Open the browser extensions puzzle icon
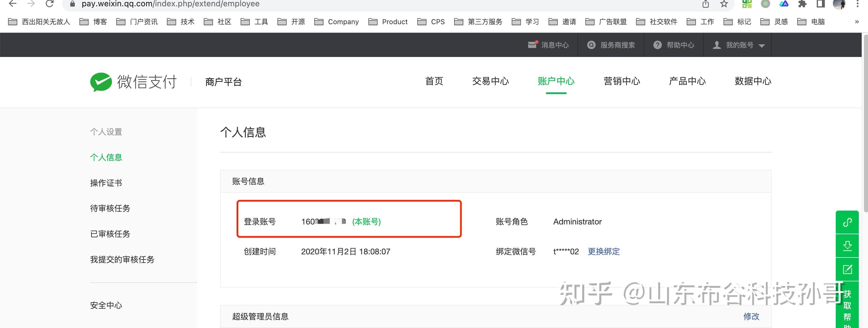The image size is (868, 328). pos(802,4)
